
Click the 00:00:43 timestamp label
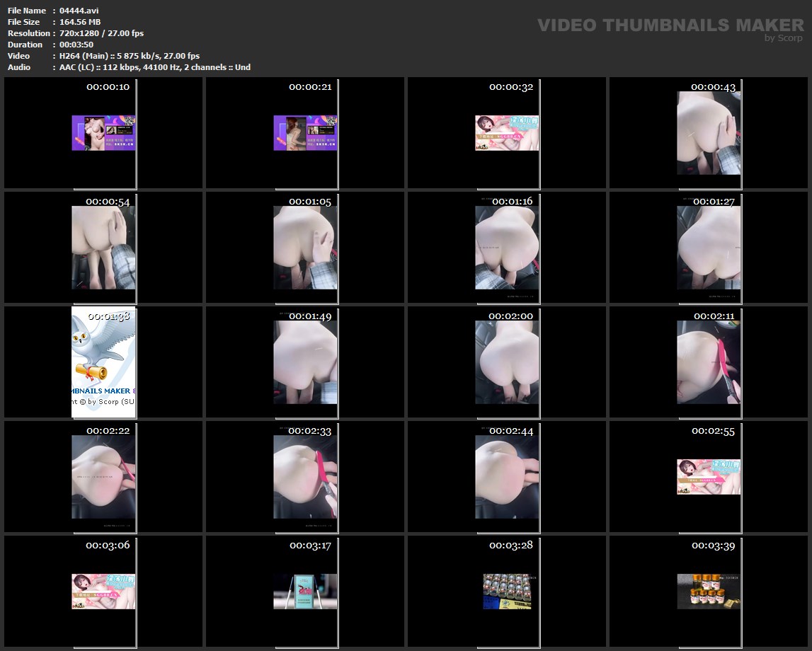(713, 87)
